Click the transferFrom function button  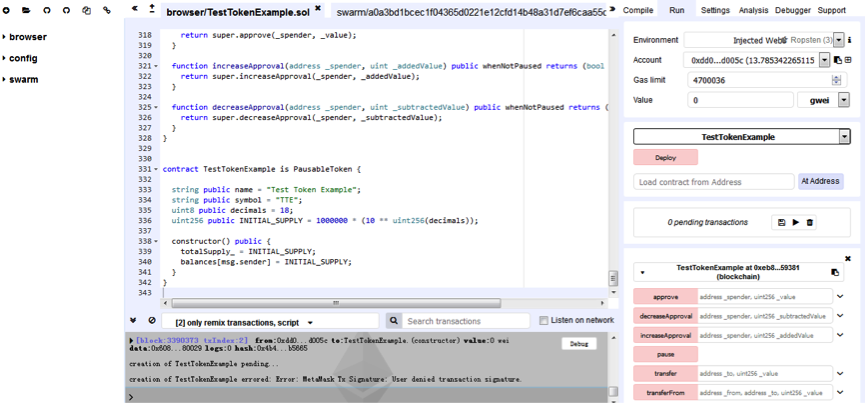pos(666,393)
